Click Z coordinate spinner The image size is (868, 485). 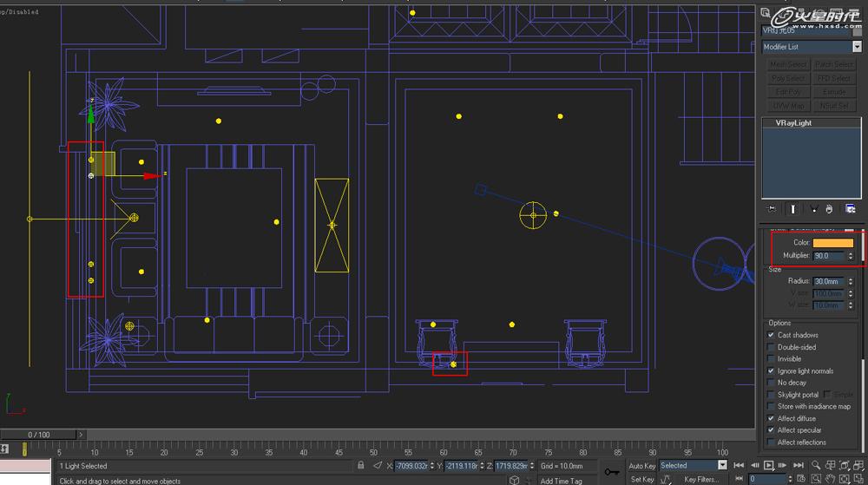click(x=532, y=466)
